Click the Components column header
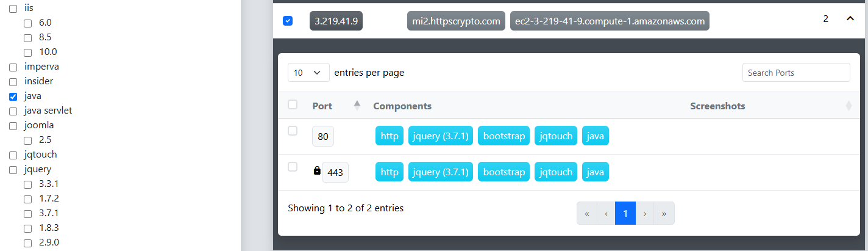The width and height of the screenshot is (868, 251). 402,106
